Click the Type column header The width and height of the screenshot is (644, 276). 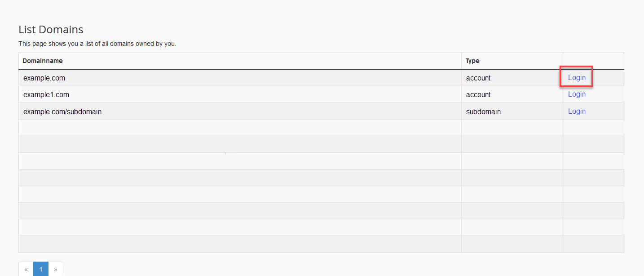pyautogui.click(x=472, y=61)
